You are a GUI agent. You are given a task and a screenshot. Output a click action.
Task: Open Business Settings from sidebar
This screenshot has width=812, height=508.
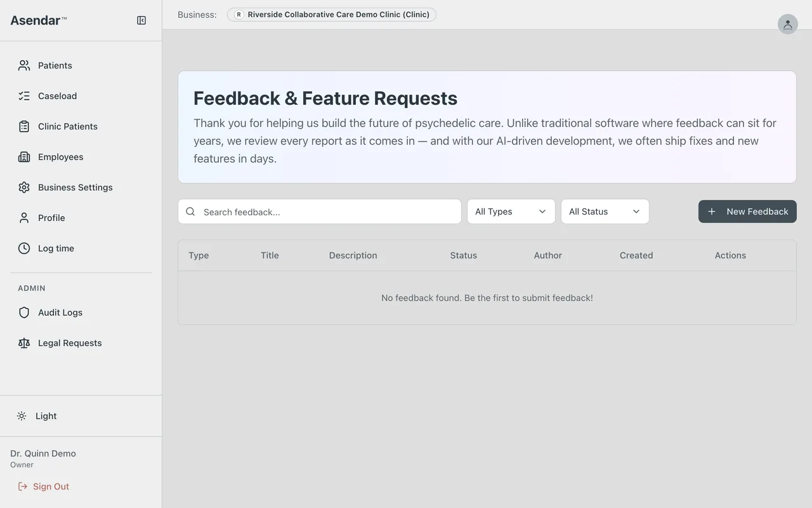[81, 187]
